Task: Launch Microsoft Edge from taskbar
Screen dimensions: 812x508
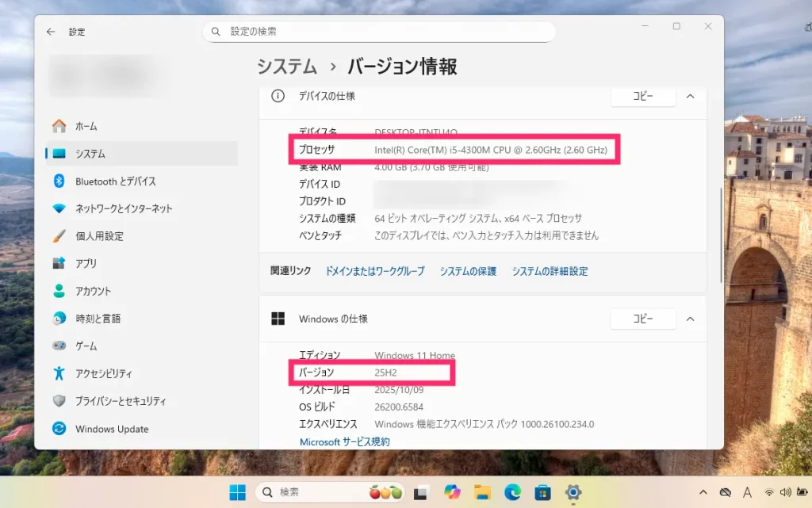Action: pyautogui.click(x=513, y=492)
